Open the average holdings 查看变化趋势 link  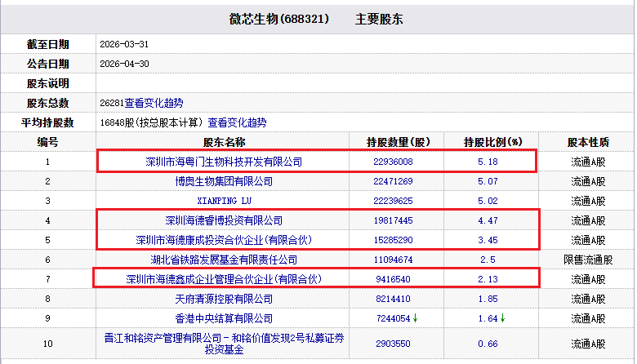[238, 122]
